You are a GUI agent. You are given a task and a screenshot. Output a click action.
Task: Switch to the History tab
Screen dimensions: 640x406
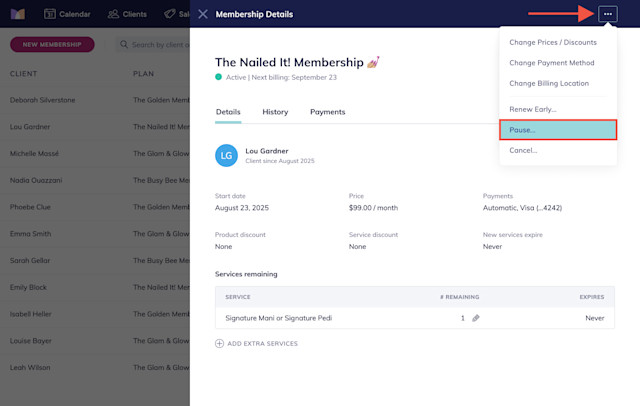coord(275,112)
